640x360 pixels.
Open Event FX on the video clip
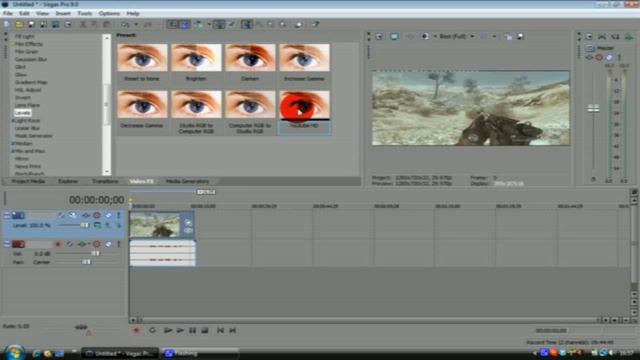(188, 231)
